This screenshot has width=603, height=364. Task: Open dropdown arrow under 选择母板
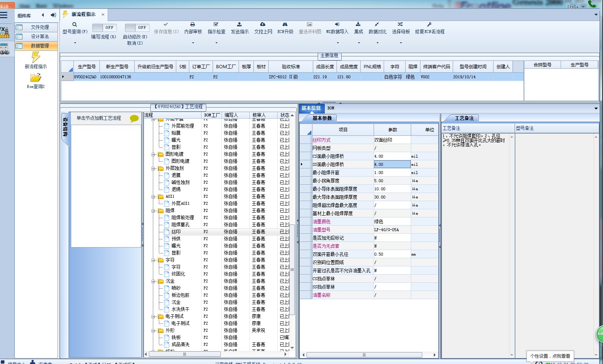point(401,43)
